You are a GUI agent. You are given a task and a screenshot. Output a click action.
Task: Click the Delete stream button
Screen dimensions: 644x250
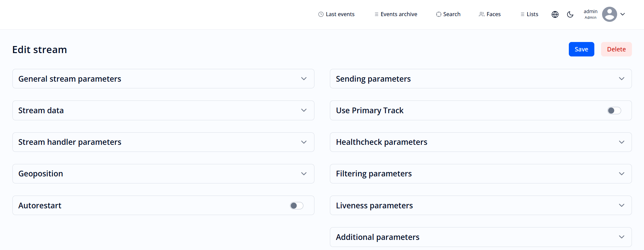pyautogui.click(x=616, y=49)
